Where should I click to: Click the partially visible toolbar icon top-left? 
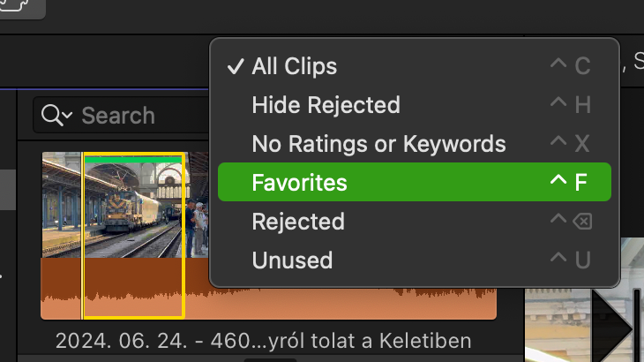pos(17,6)
